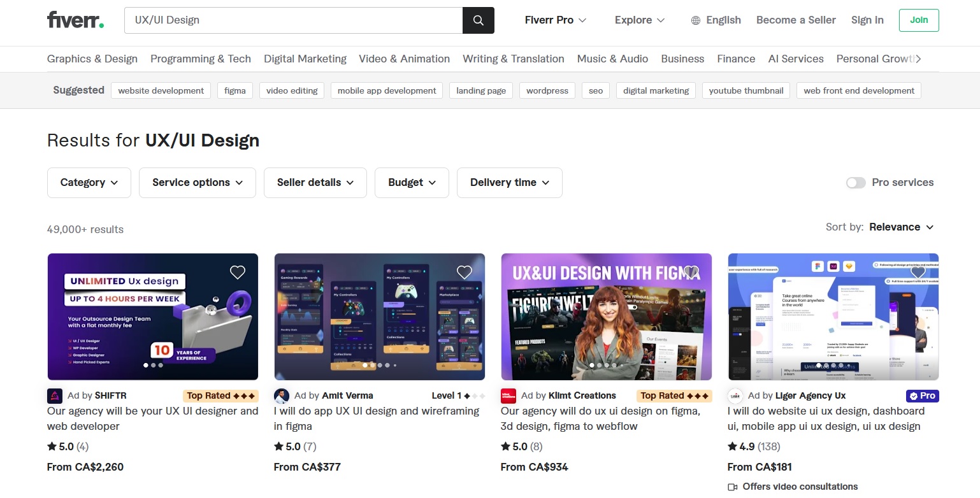Open 'I will do app UX UI design' gig
The image size is (980, 498).
coord(377,419)
